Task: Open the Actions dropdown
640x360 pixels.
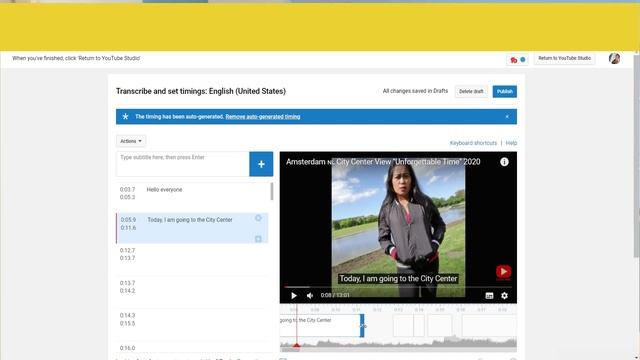Action: coord(131,141)
